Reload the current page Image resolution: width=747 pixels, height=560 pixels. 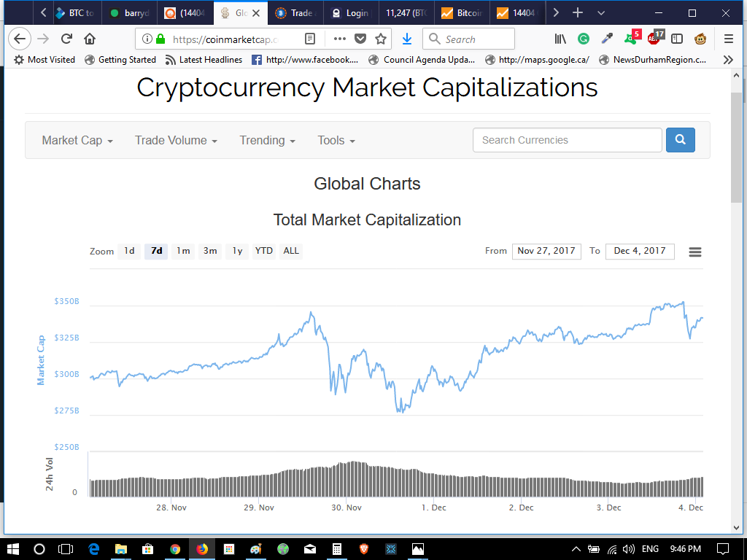coord(66,39)
